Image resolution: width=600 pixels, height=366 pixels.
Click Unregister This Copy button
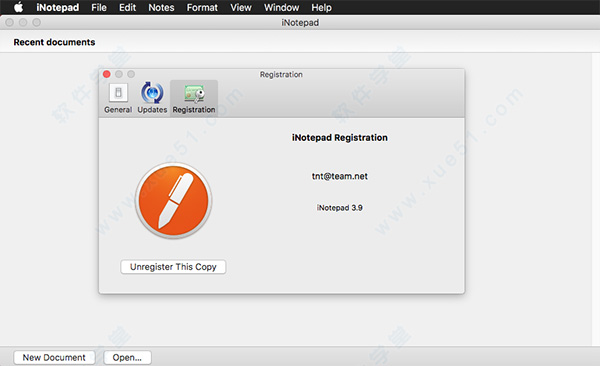tap(173, 267)
